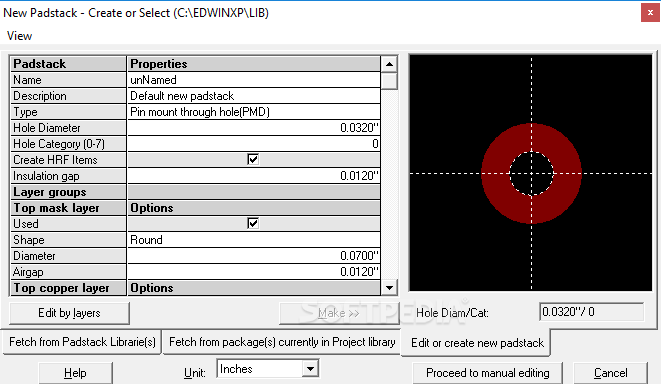Close the New Padstack dialog
This screenshot has width=661, height=384.
coord(650,13)
